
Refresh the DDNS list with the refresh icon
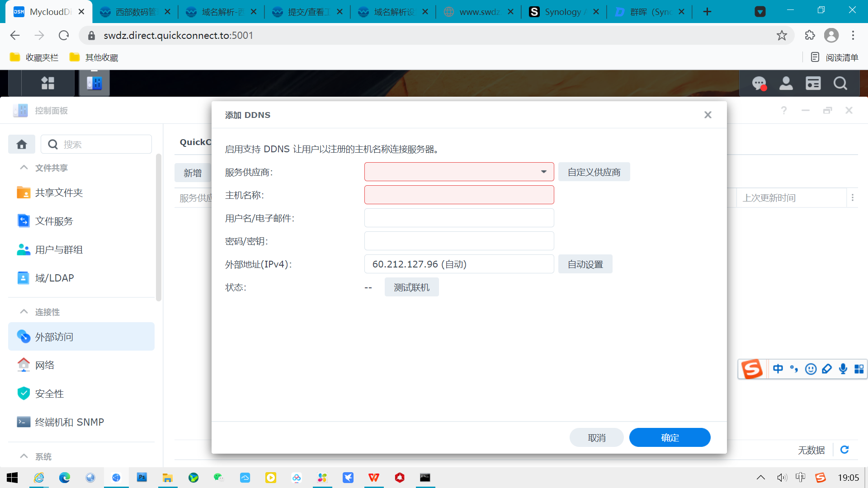844,450
